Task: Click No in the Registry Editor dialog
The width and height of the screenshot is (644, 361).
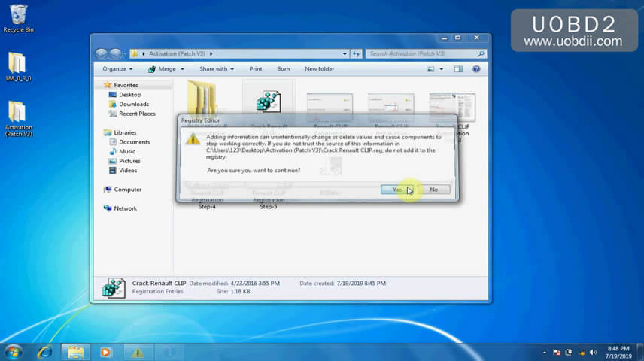Action: 433,190
